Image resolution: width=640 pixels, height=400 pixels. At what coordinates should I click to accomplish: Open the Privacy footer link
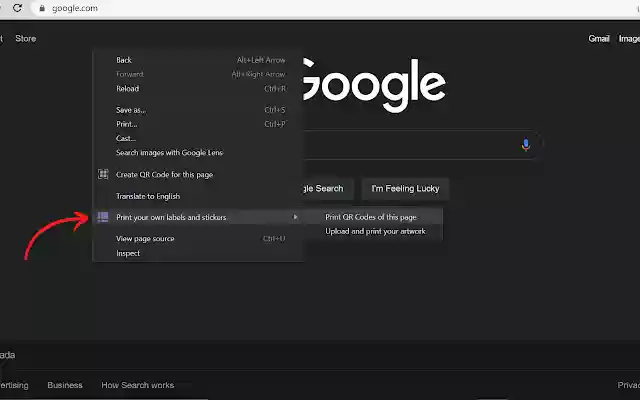[629, 385]
